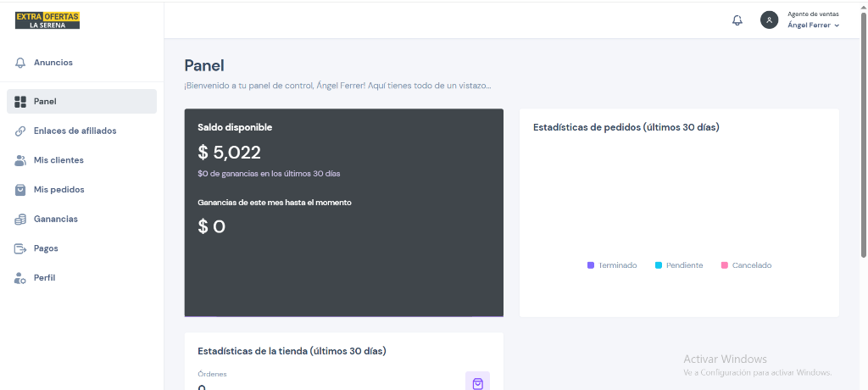Click the Pagos payout icon
The width and height of the screenshot is (868, 390).
pos(20,248)
